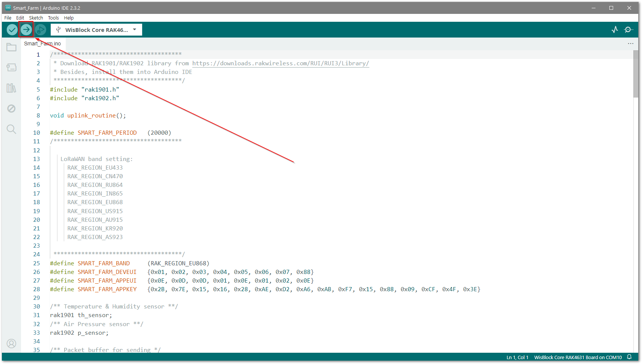This screenshot has height=364, width=642.
Task: Click the text #include "rak1902.h"
Action: click(84, 98)
